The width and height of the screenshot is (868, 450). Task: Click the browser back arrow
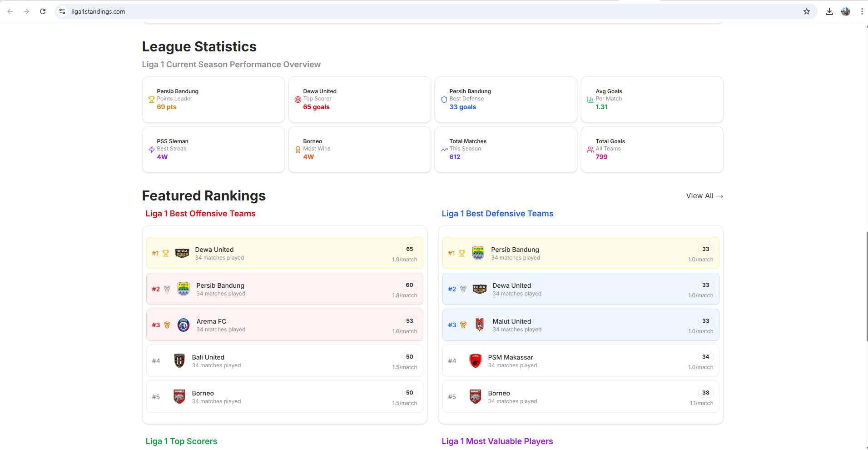point(10,11)
